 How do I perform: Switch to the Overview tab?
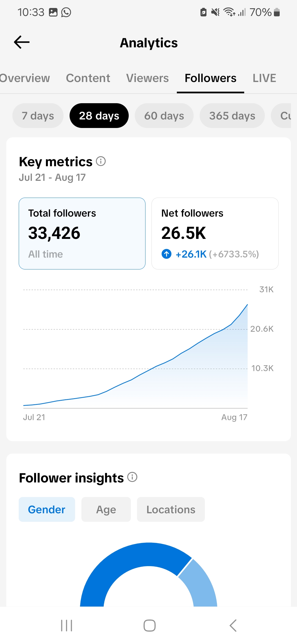click(x=25, y=78)
